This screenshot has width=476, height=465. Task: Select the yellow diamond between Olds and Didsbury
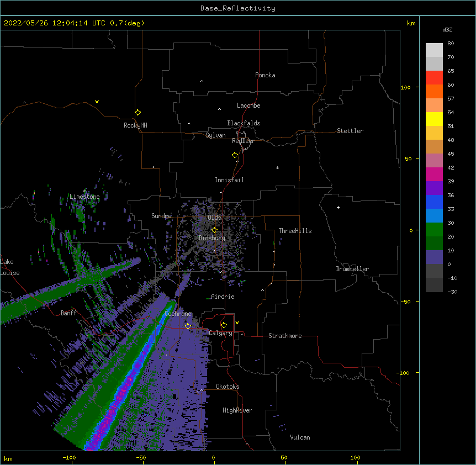click(x=215, y=230)
